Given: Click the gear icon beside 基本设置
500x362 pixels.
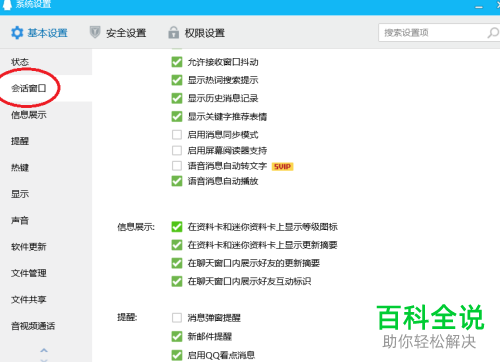Looking at the screenshot, I should [x=17, y=33].
